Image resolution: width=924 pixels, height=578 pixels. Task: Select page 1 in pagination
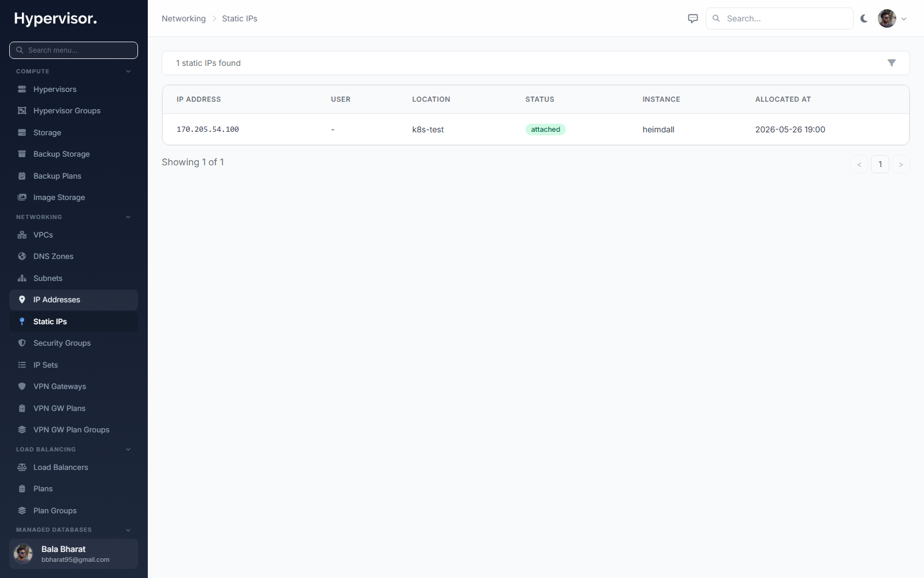coord(880,164)
